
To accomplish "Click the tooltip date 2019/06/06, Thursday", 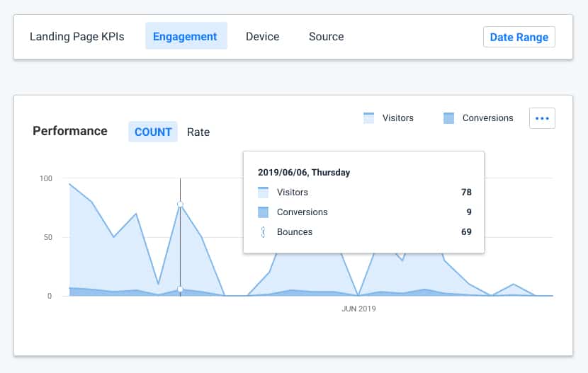I will (304, 172).
